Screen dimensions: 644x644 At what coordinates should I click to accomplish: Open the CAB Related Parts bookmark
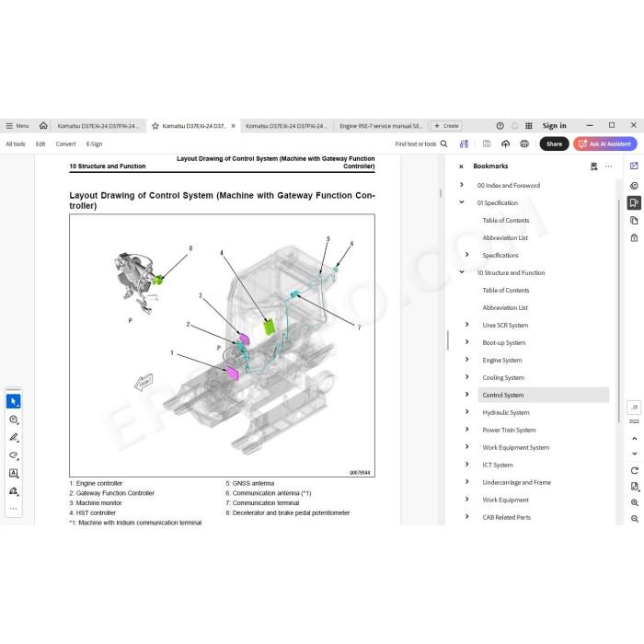(506, 517)
